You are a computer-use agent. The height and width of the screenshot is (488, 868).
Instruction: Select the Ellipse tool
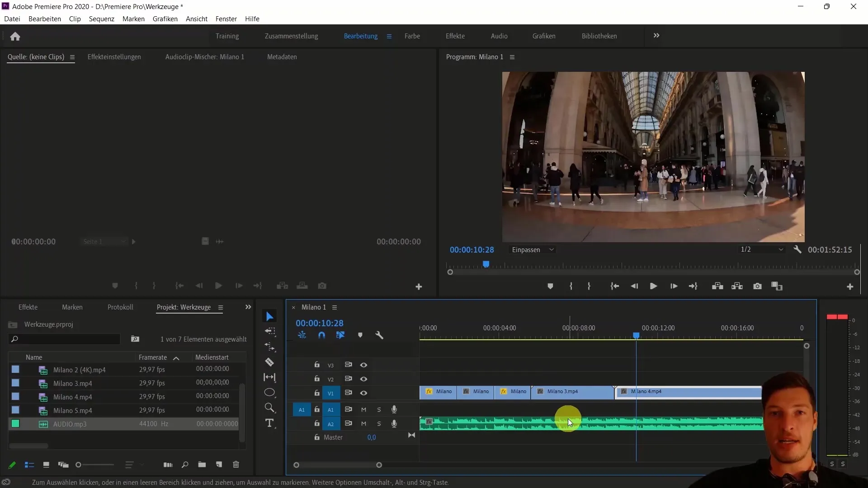(x=269, y=392)
